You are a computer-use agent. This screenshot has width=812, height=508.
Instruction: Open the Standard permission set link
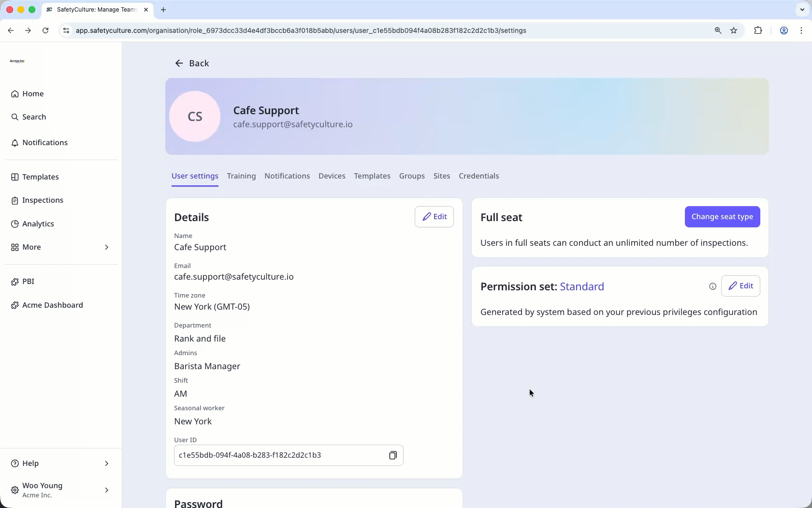(x=582, y=286)
